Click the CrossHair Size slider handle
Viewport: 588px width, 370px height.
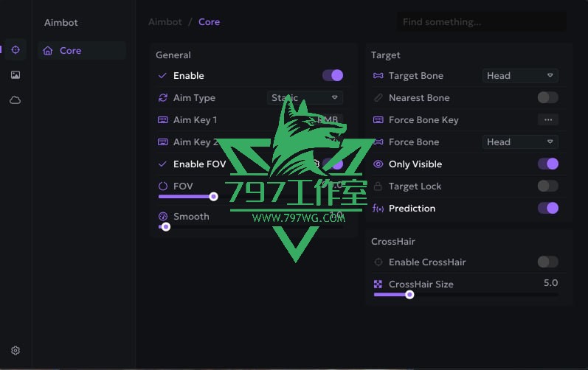pos(409,295)
